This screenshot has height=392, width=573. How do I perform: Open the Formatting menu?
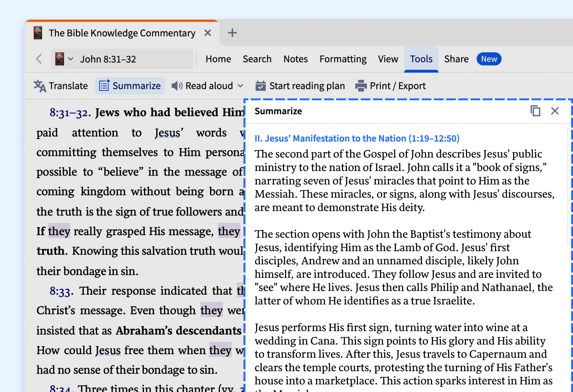point(343,59)
